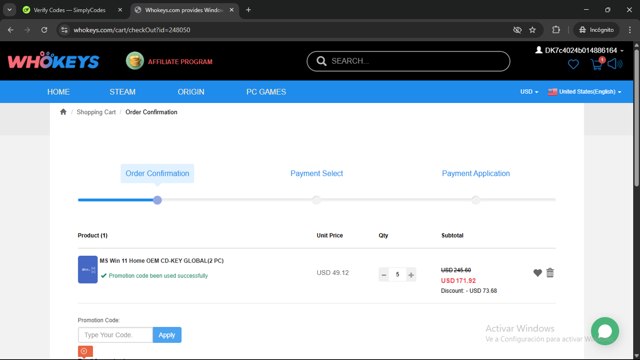Go to home via breadcrumb house icon
640x360 pixels.
[x=63, y=112]
